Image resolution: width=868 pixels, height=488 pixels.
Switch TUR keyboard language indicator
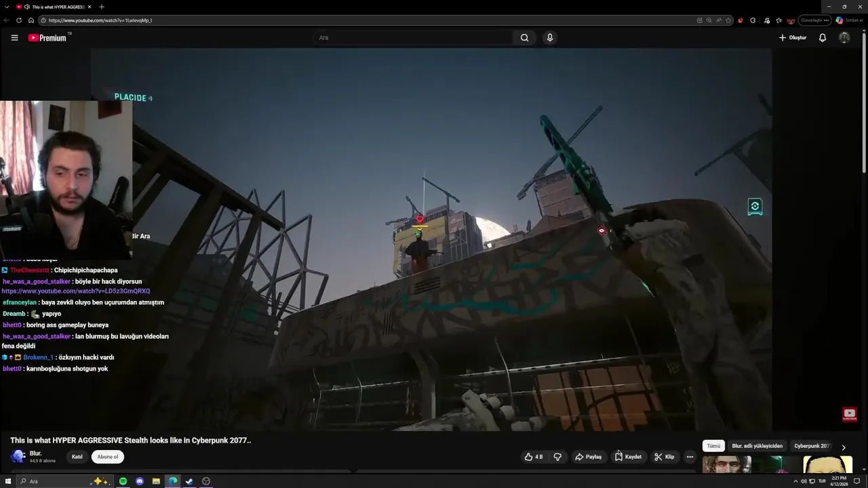click(822, 481)
